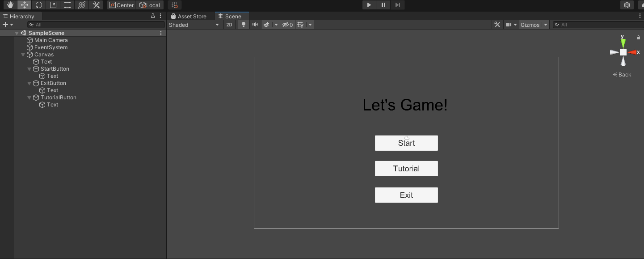Screen dimensions: 644x259
Task: Select the Rotate tool
Action: tap(39, 5)
